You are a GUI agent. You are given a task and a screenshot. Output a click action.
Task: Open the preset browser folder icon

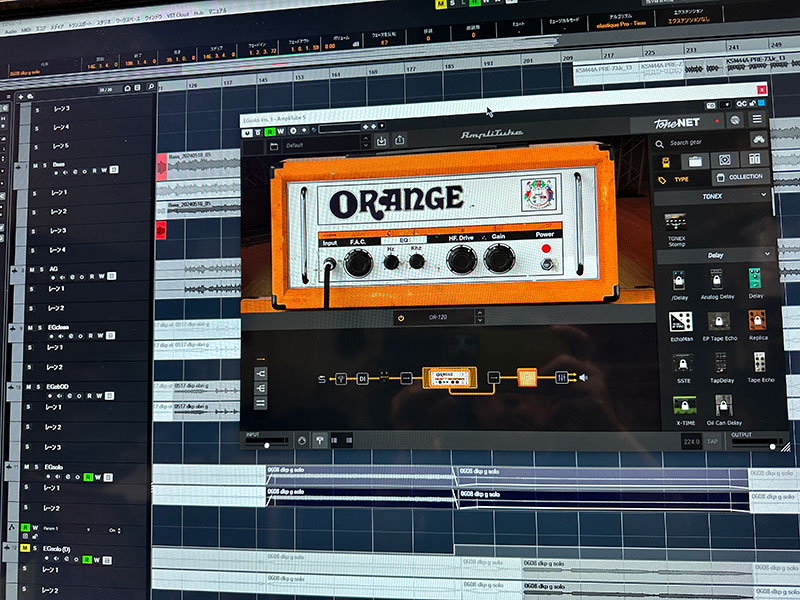point(274,147)
